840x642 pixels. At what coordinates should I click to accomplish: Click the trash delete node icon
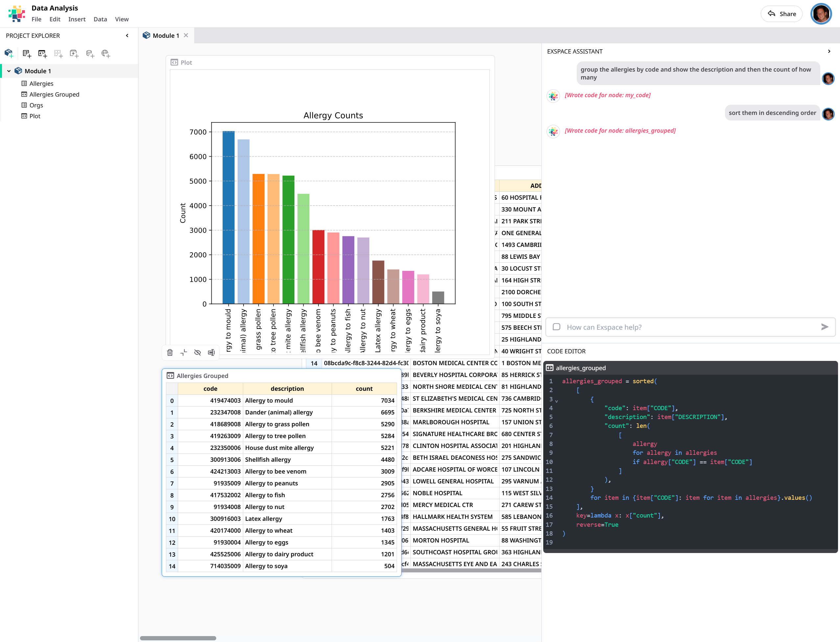coord(170,352)
